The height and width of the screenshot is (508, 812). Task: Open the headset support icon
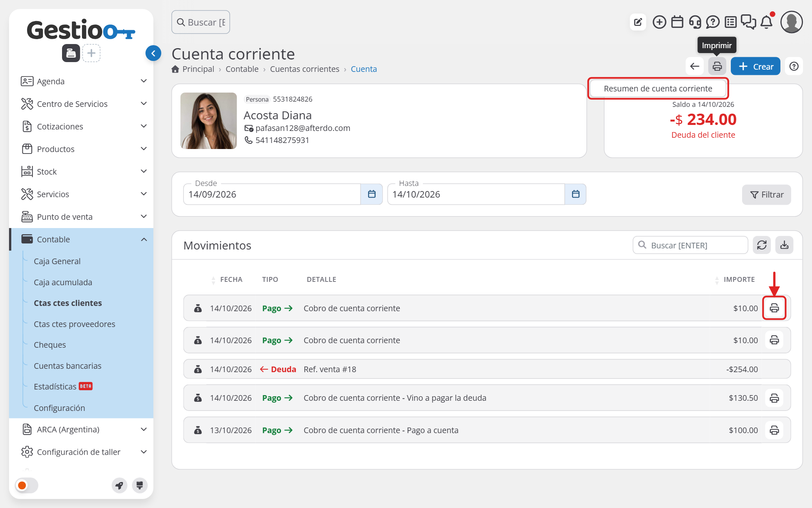coord(695,22)
